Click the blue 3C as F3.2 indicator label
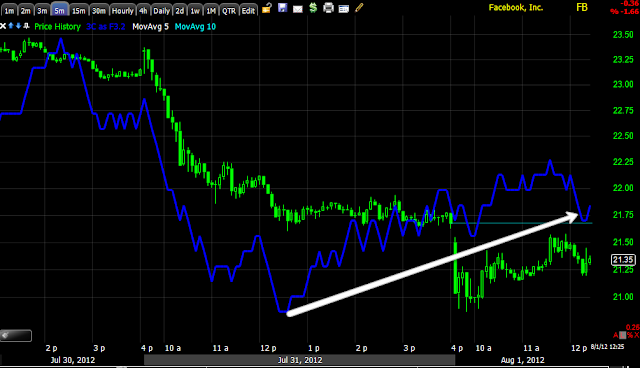640x368 pixels. [106, 27]
